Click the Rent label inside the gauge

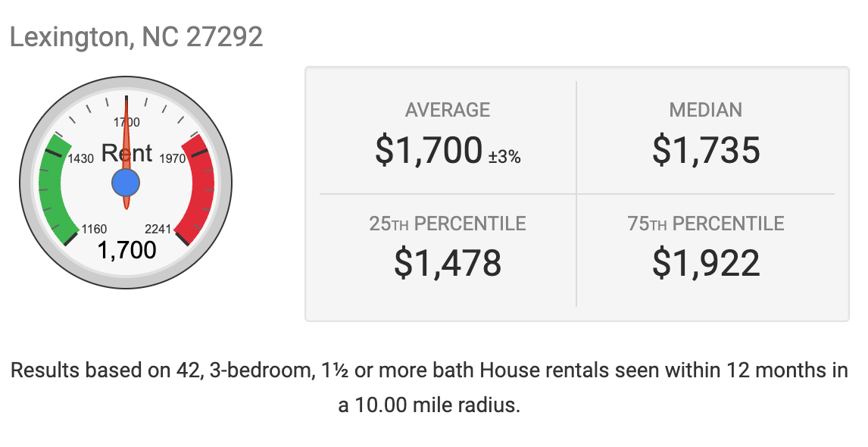point(126,153)
